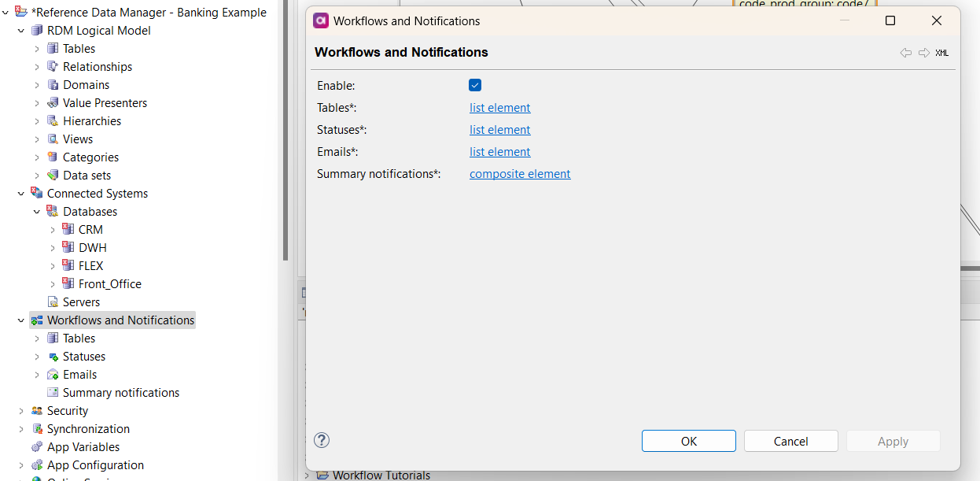Click the Emails node icon
Viewport: 980px width, 481px height.
pos(53,374)
